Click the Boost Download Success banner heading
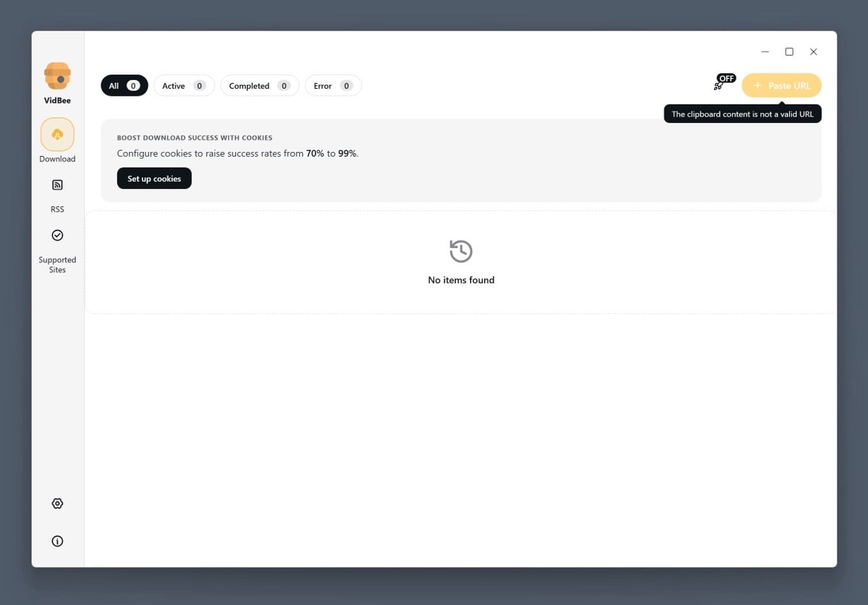Viewport: 868px width, 605px height. point(195,138)
